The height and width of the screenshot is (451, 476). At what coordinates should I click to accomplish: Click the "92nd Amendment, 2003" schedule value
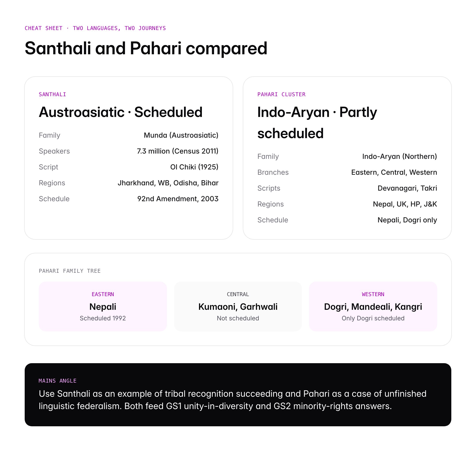click(x=178, y=199)
